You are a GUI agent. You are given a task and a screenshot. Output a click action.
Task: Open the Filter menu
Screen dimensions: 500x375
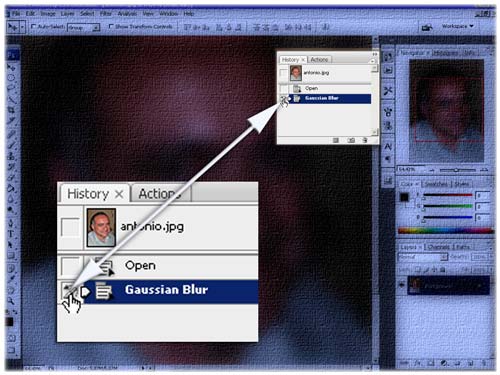(106, 14)
